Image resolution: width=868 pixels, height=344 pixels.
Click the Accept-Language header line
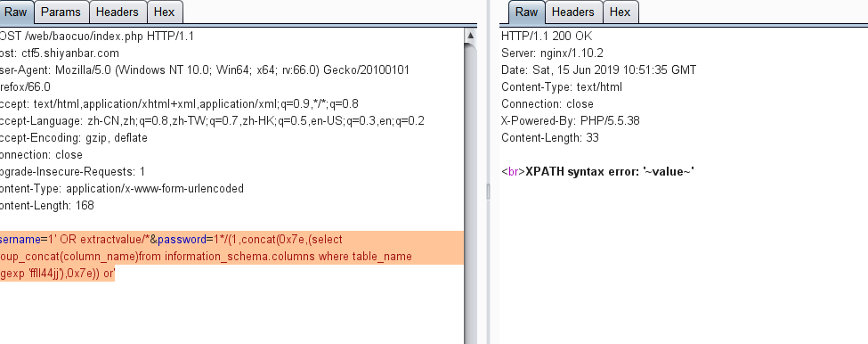pyautogui.click(x=212, y=121)
